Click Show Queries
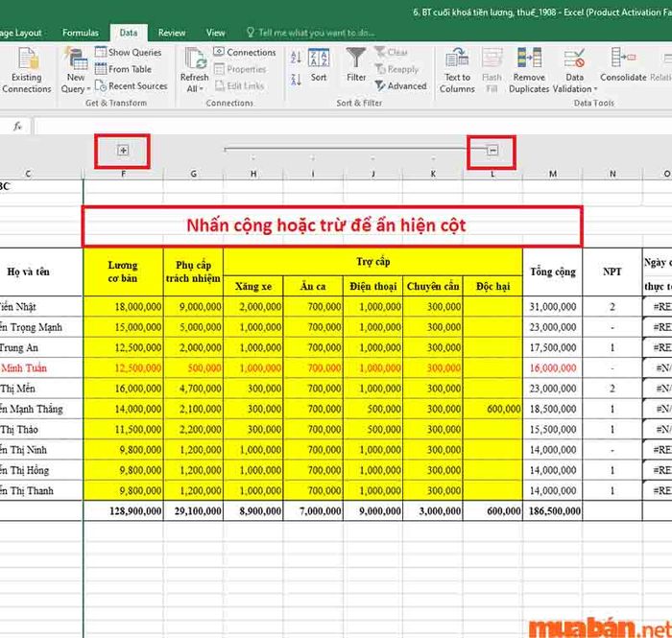 (x=128, y=52)
